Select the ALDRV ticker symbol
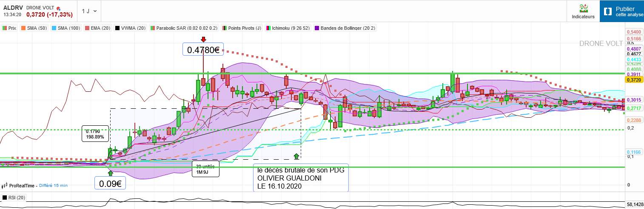This screenshot has width=644, height=209. pos(13,8)
